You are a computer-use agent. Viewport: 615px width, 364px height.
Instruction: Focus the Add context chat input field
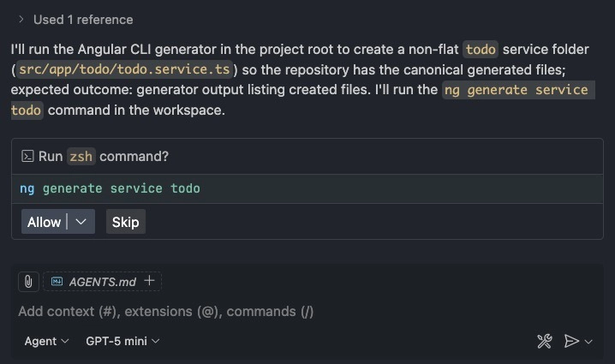tap(257, 311)
